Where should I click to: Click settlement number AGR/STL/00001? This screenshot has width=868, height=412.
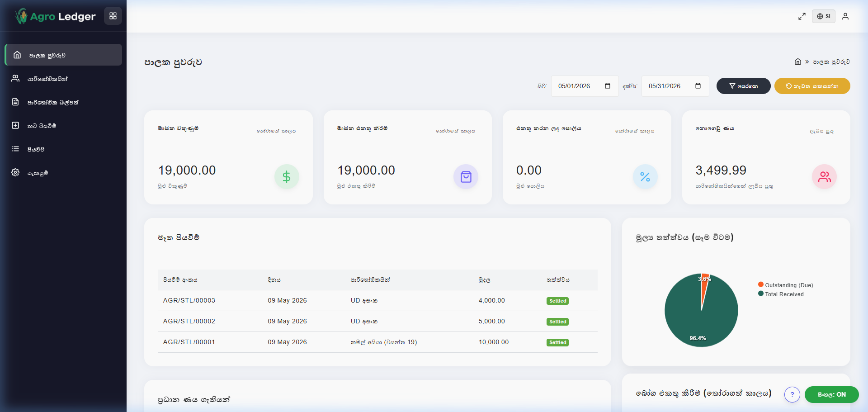click(189, 342)
